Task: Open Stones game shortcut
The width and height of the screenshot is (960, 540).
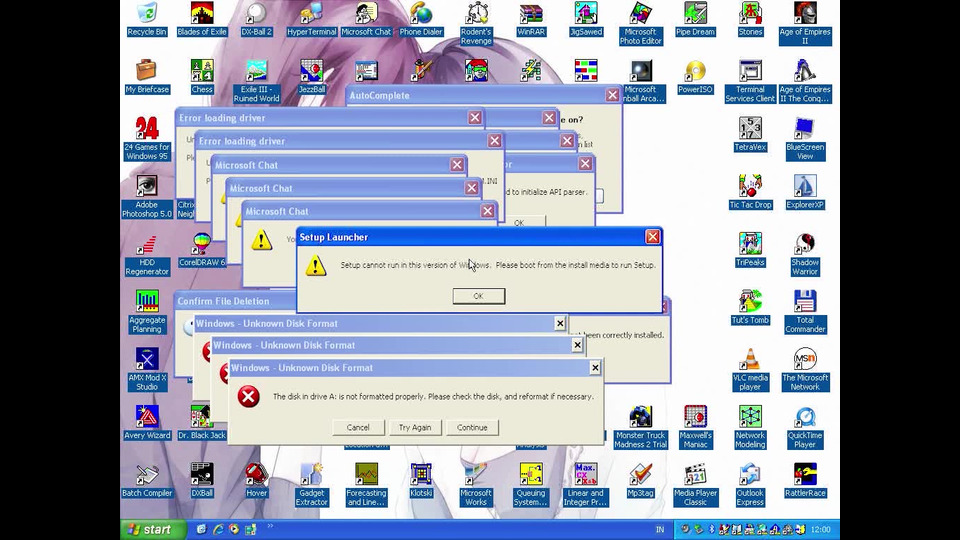Action: coord(750,20)
